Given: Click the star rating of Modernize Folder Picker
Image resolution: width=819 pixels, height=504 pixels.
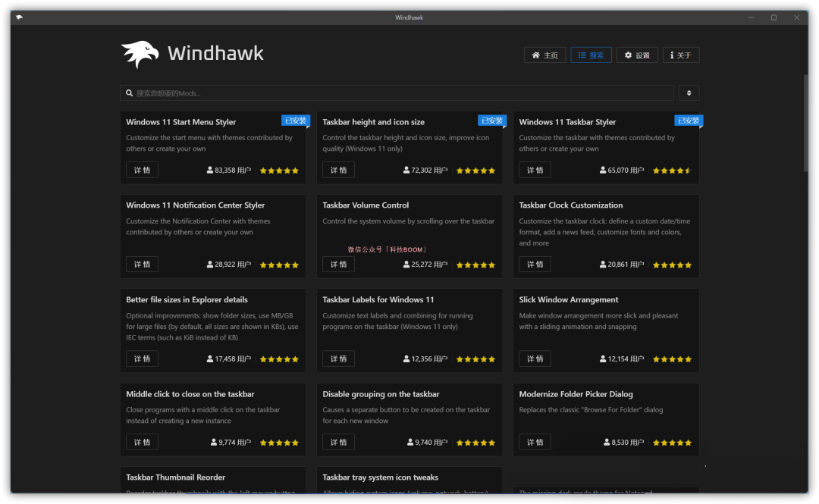Looking at the screenshot, I should [x=672, y=443].
